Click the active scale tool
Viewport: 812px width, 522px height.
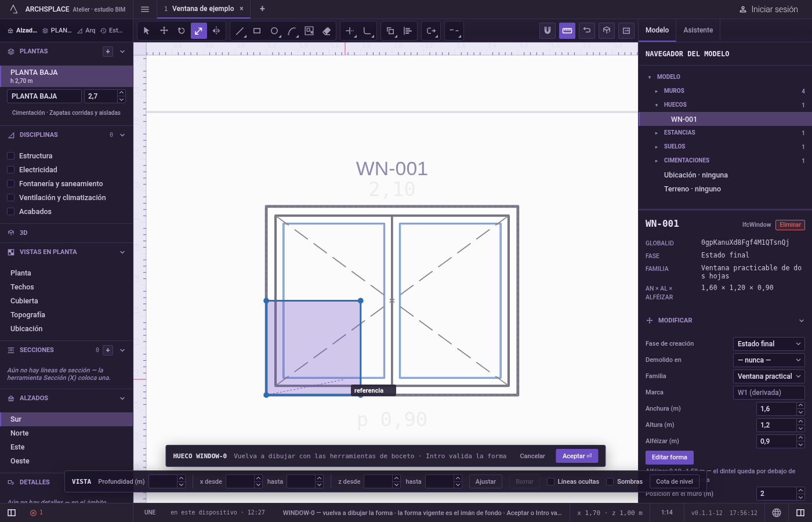coord(199,31)
